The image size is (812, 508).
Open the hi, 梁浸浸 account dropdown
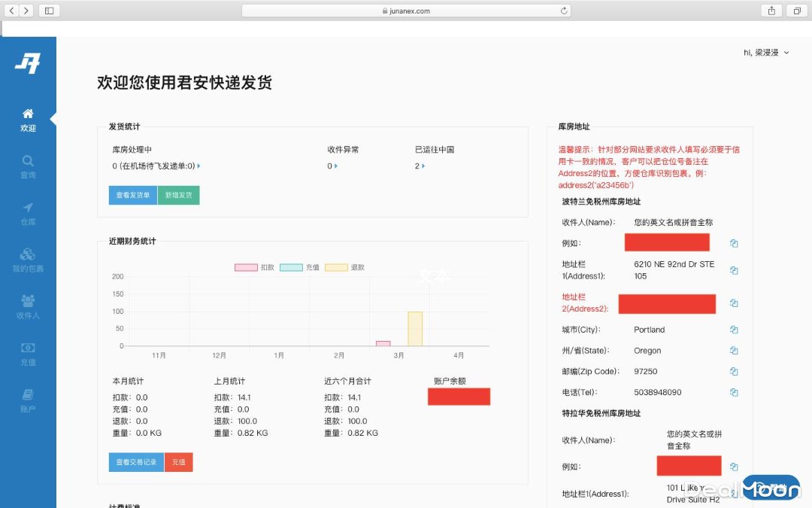[x=766, y=53]
